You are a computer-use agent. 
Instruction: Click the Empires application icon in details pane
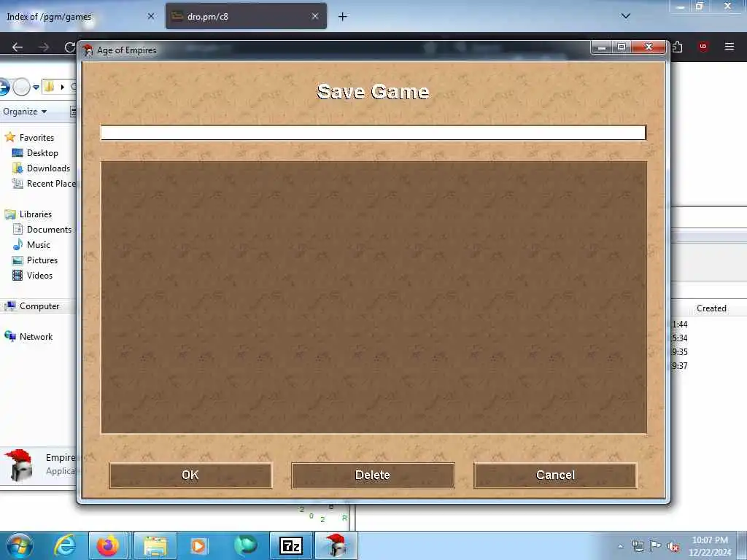[18, 464]
